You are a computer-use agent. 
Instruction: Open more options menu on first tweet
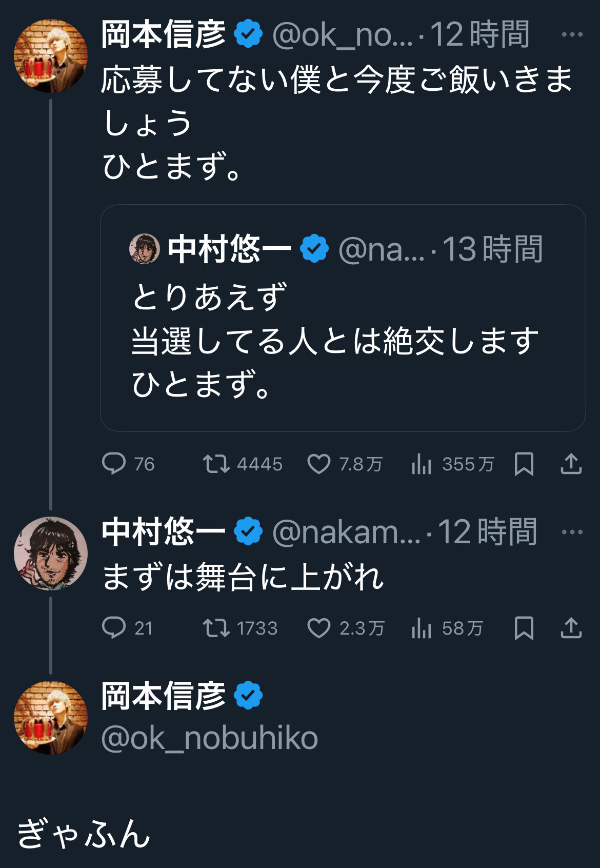coord(572,35)
